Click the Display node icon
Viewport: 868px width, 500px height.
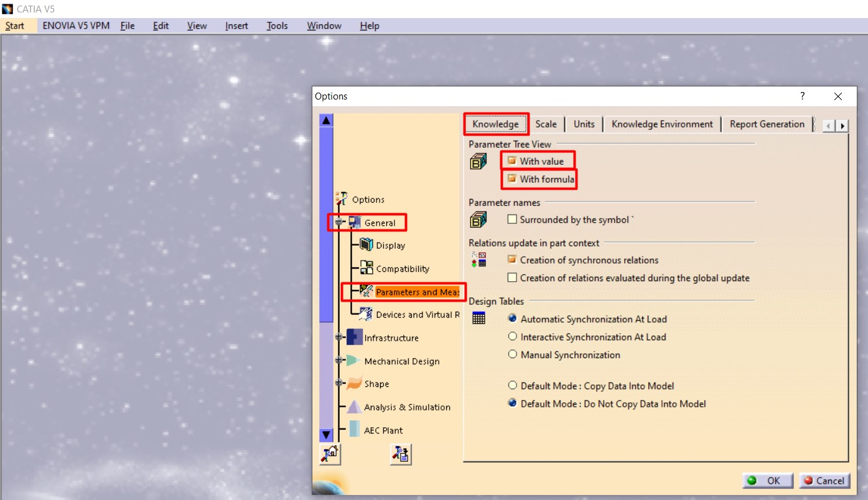[366, 245]
